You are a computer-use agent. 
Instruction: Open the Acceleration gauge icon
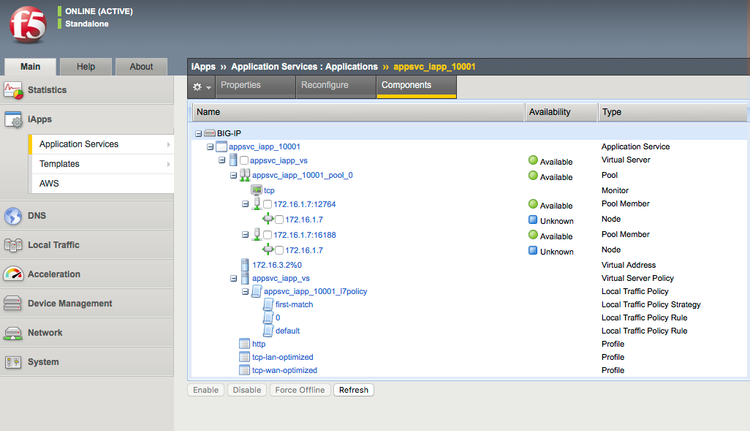(x=13, y=274)
